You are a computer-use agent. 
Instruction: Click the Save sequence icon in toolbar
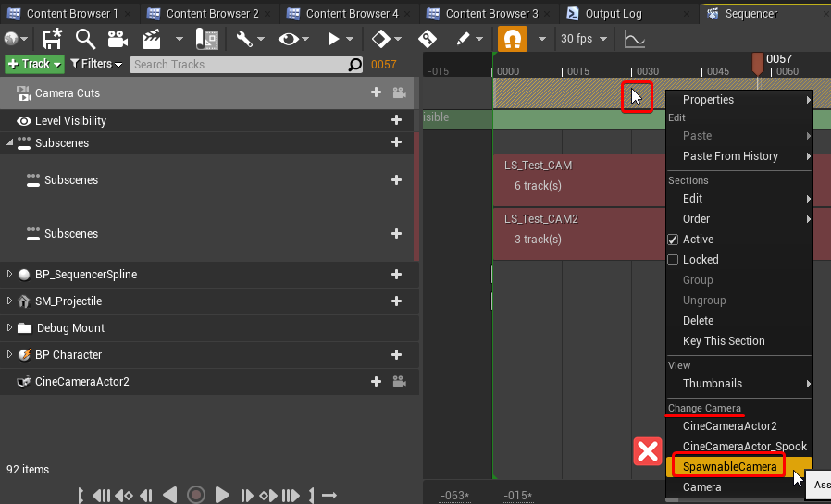coord(53,39)
